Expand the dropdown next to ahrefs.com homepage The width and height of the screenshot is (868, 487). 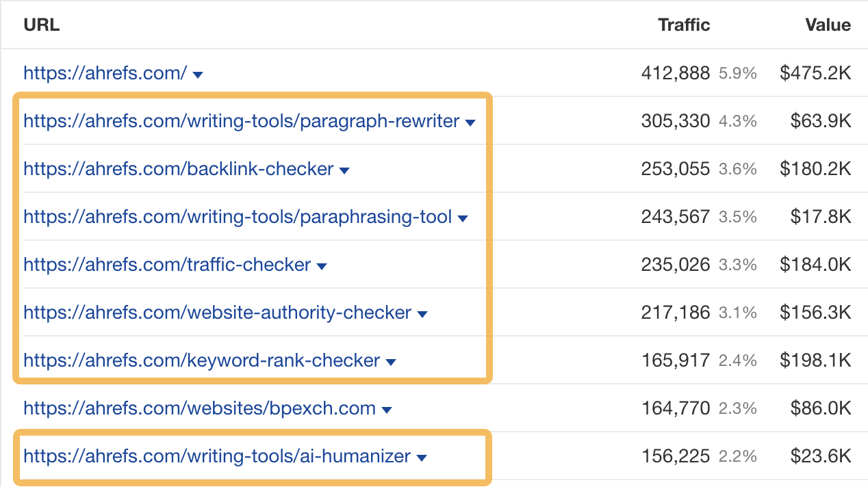[198, 75]
